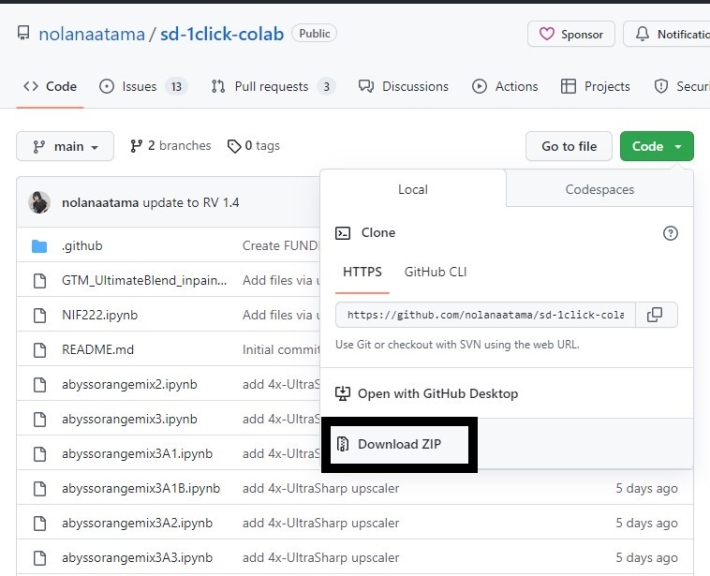Open the .github folder

pos(82,246)
